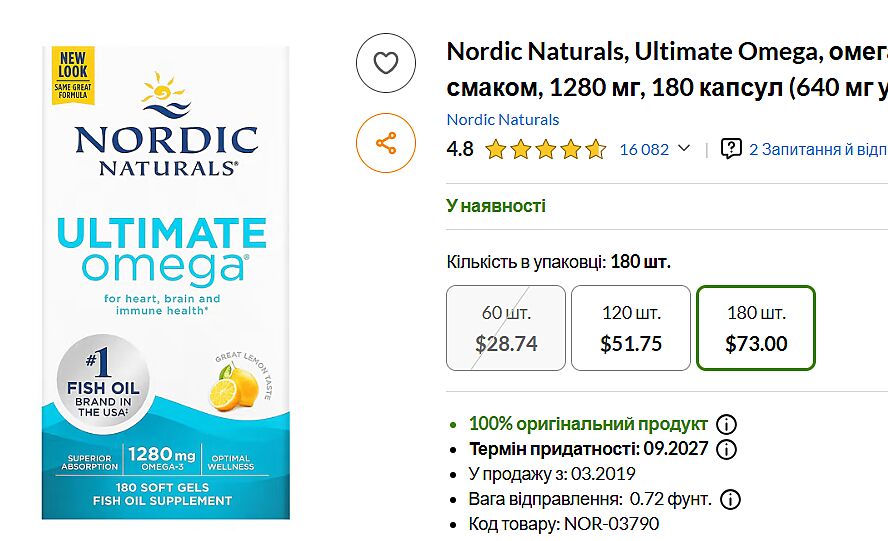
Task: Open the Nordic Naturals brand link
Action: click(x=503, y=120)
